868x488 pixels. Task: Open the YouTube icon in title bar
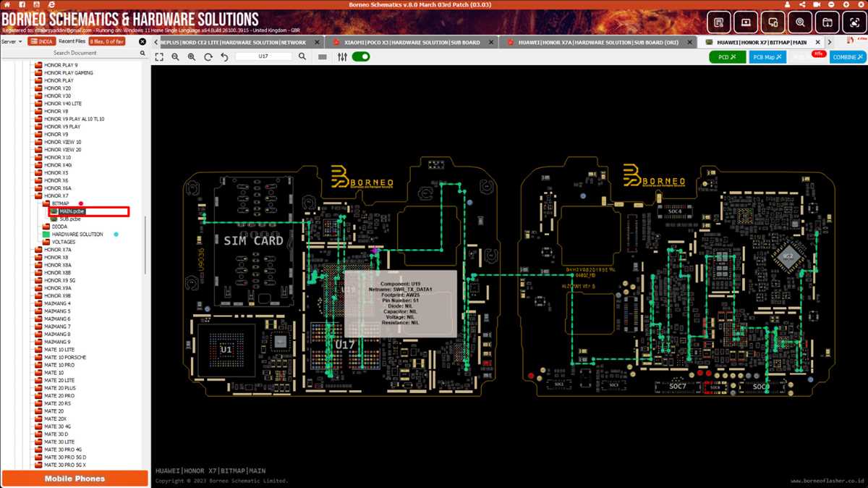tap(37, 4)
